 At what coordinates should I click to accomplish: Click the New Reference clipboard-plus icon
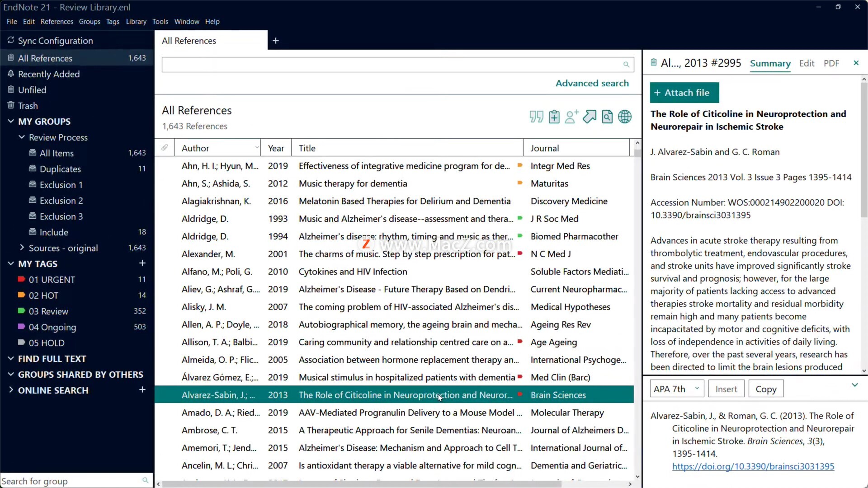pyautogui.click(x=554, y=117)
